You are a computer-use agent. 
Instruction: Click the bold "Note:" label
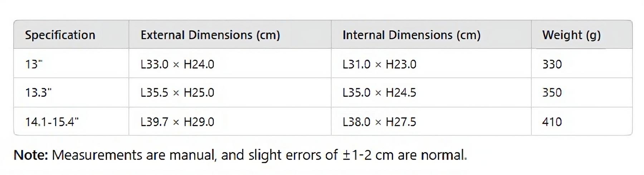(31, 155)
